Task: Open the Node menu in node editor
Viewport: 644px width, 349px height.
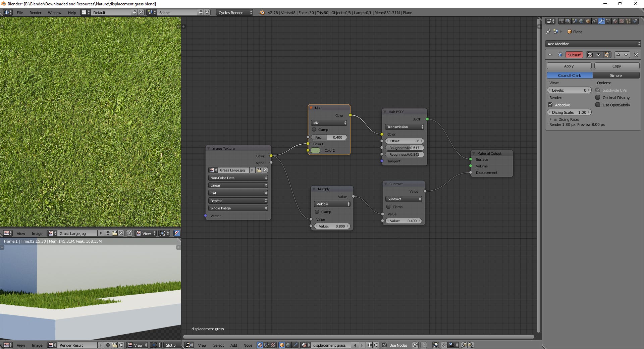Action: 248,345
